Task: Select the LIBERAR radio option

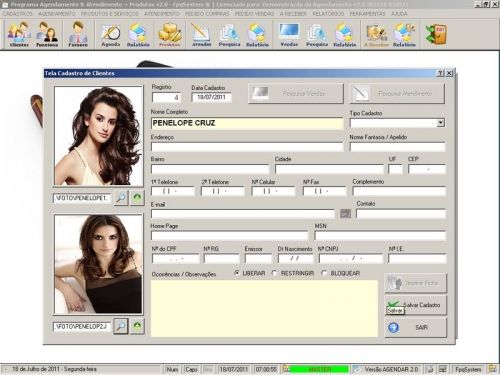Action: click(237, 273)
